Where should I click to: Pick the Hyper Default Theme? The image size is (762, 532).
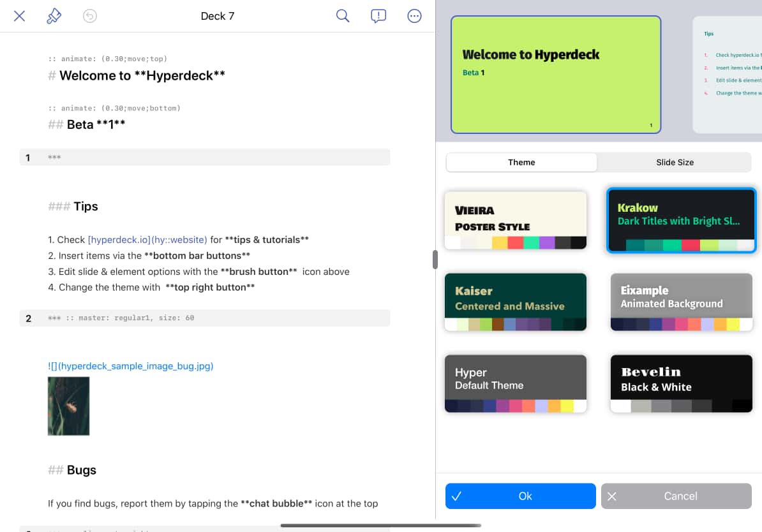click(x=515, y=383)
